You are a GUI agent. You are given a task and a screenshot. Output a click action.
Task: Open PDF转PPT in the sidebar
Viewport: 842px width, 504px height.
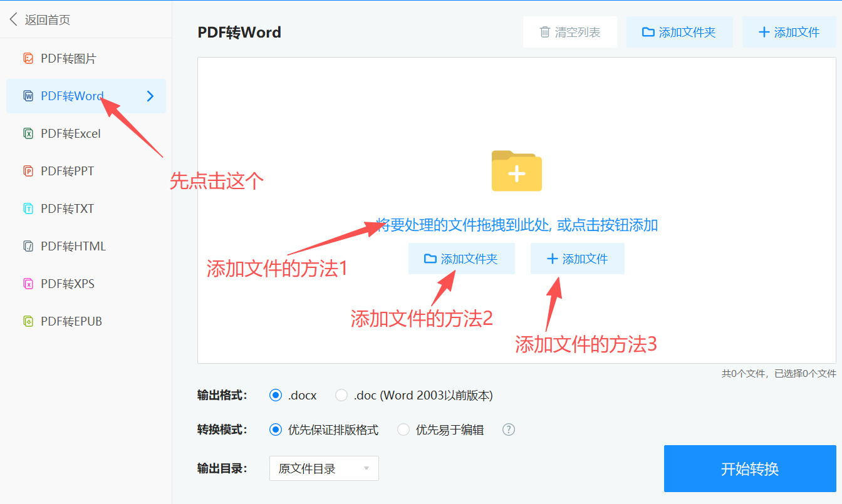click(86, 172)
